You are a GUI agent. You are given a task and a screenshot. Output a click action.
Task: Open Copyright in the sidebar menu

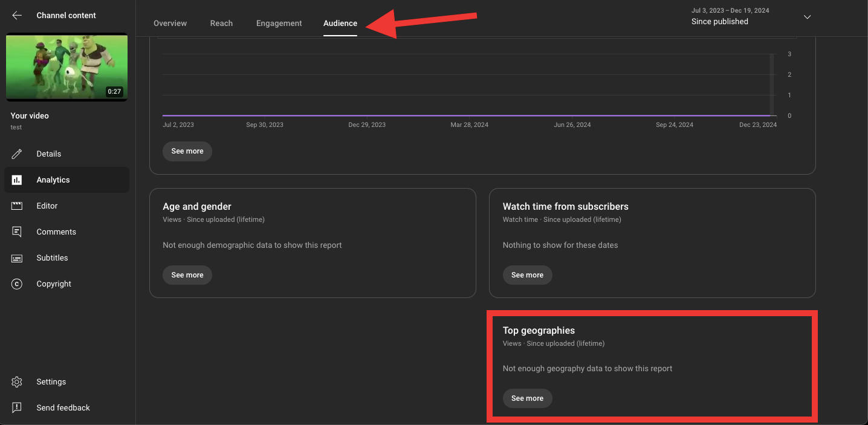coord(54,284)
